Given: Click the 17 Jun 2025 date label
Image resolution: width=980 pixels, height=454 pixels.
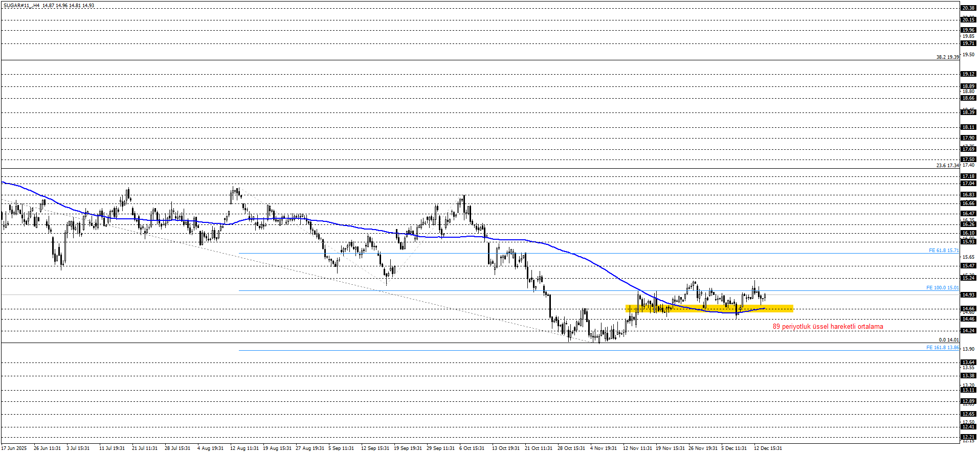Looking at the screenshot, I should coord(14,448).
